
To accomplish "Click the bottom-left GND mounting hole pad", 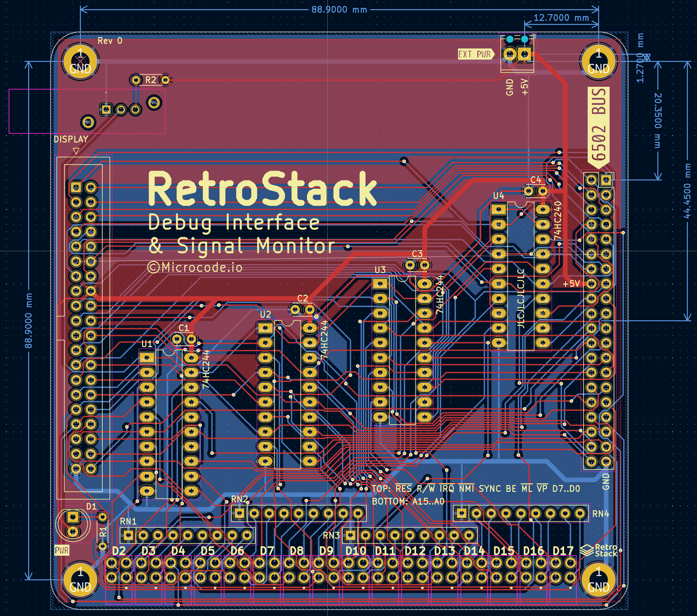I will pos(81,580).
